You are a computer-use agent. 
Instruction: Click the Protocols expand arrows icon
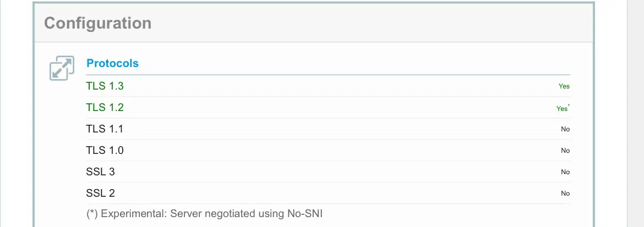(62, 68)
